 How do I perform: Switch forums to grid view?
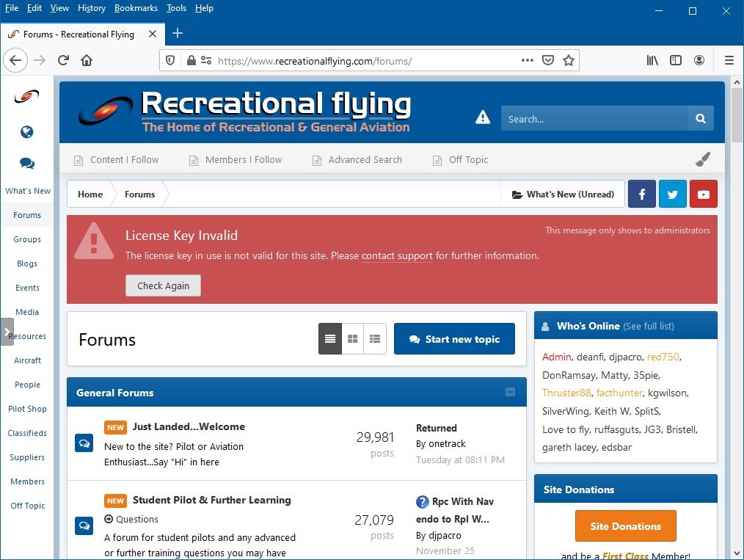pos(352,339)
